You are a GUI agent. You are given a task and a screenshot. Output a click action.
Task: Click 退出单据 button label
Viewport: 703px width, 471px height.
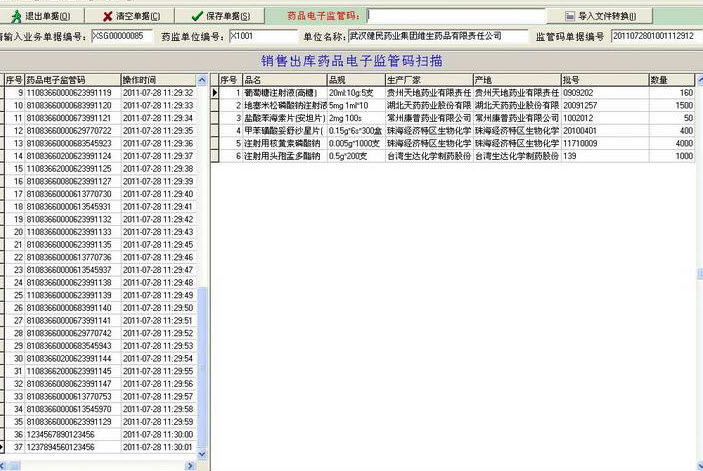(x=48, y=17)
